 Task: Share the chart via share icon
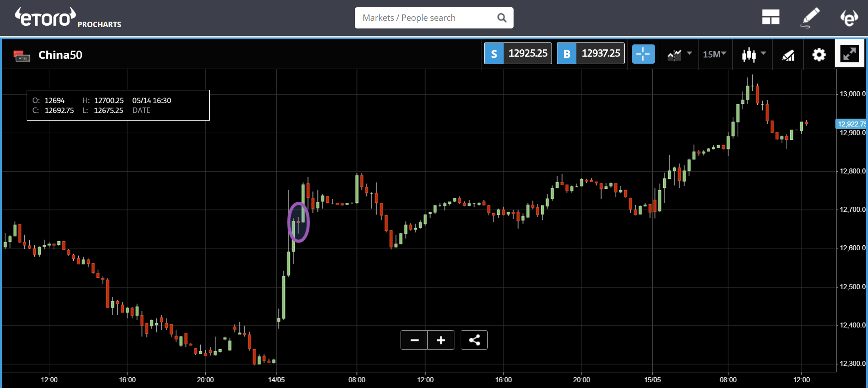[474, 340]
